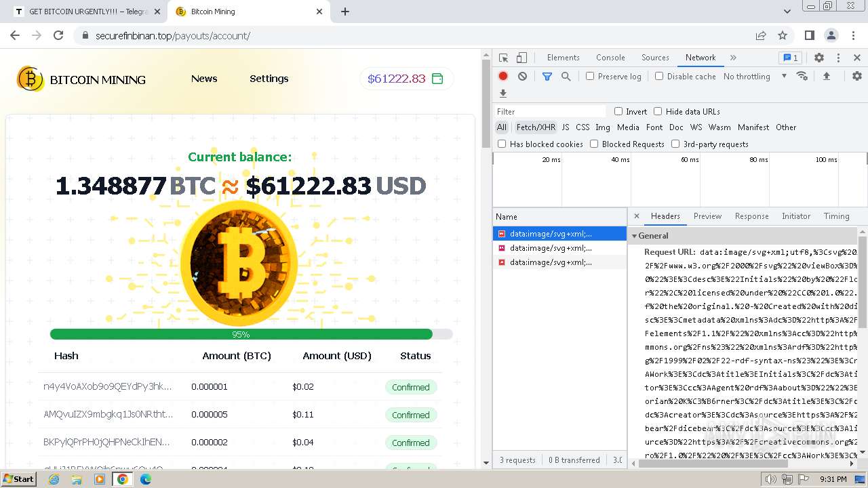Filter requests by JS type
Image resolution: width=868 pixels, height=488 pixels.
pyautogui.click(x=566, y=127)
